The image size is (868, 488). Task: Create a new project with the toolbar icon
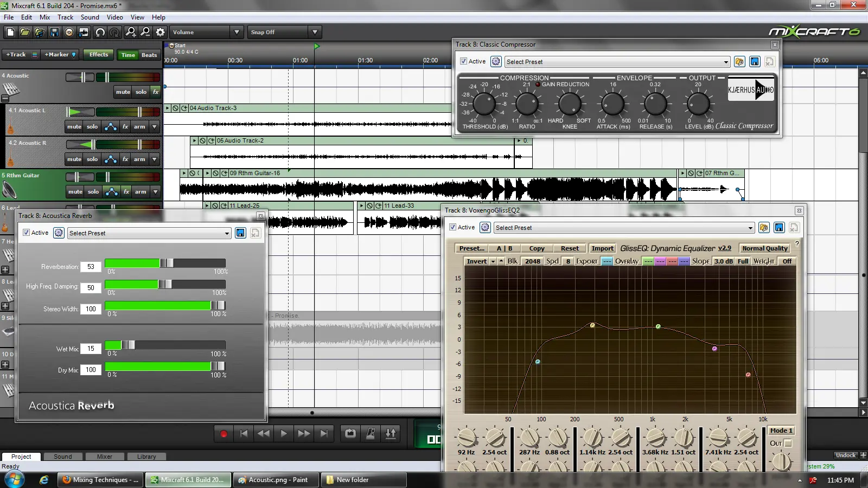[x=10, y=33]
